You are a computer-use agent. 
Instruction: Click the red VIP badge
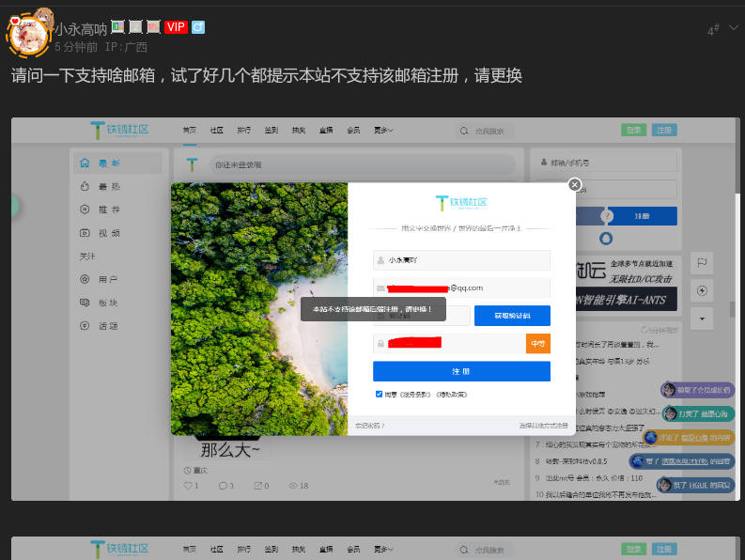176,27
